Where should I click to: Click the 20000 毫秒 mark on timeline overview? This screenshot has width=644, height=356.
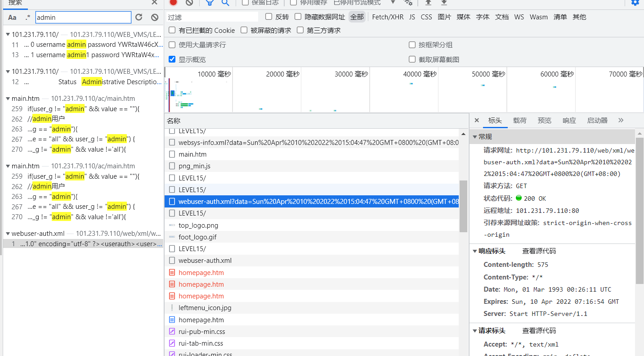coord(282,74)
